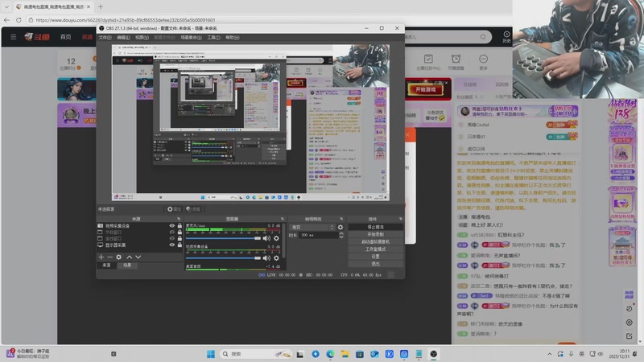Pop out the 控件 dock panel
The height and width of the screenshot is (362, 644).
pos(400,219)
